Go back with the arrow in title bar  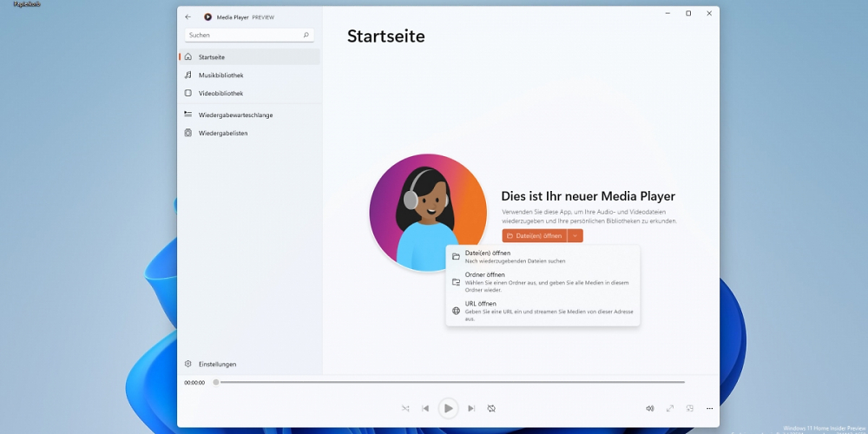click(x=188, y=17)
